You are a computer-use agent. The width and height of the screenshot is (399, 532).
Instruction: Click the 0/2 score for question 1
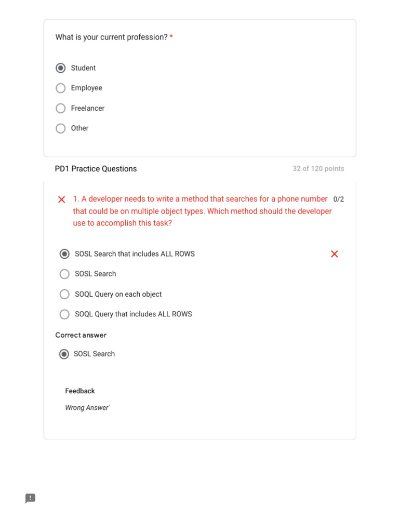point(338,199)
